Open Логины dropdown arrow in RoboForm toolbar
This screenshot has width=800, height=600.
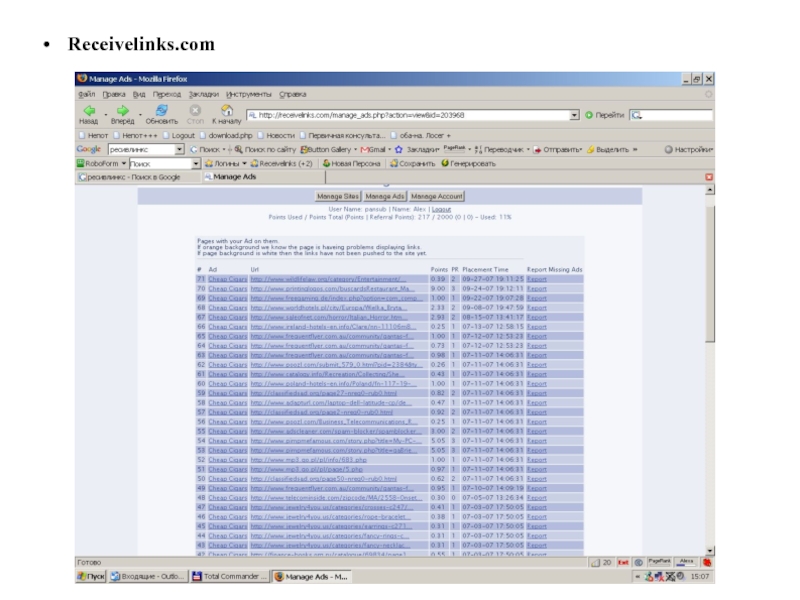(x=244, y=164)
